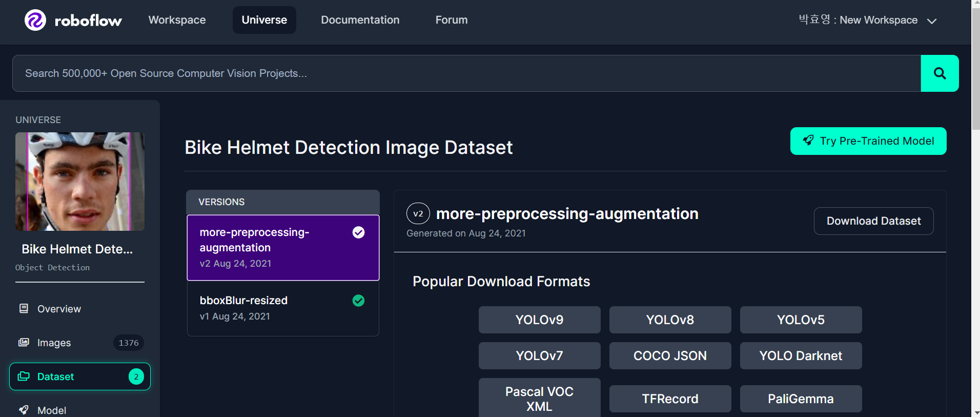Click the 'Bike Helmet Dete...' sidebar title
The height and width of the screenshot is (417, 980).
[77, 249]
